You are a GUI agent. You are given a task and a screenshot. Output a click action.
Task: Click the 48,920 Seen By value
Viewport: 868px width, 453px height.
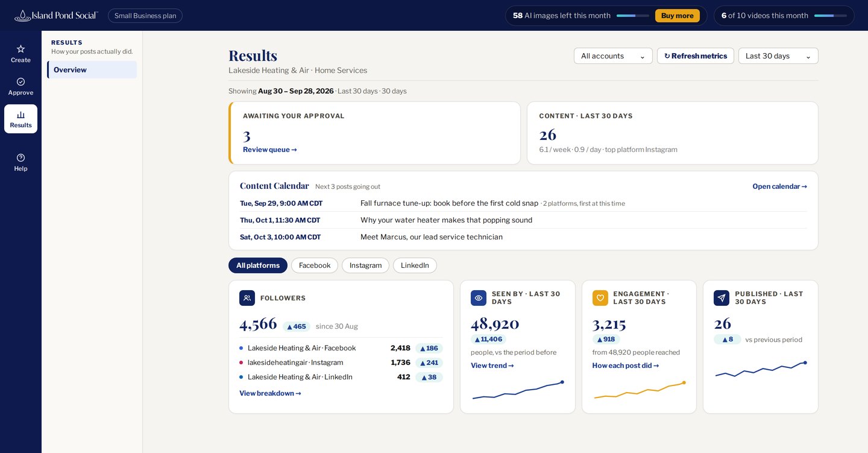pyautogui.click(x=495, y=323)
